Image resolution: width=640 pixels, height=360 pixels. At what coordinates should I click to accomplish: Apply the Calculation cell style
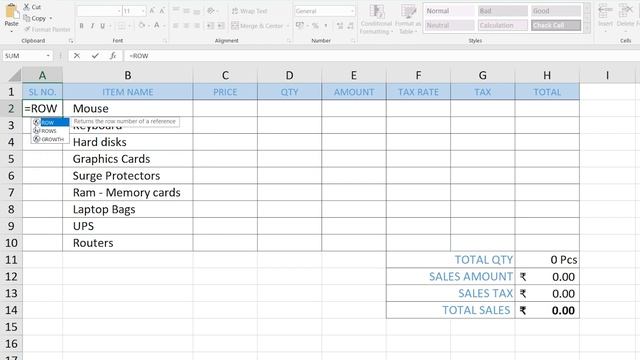(x=503, y=25)
